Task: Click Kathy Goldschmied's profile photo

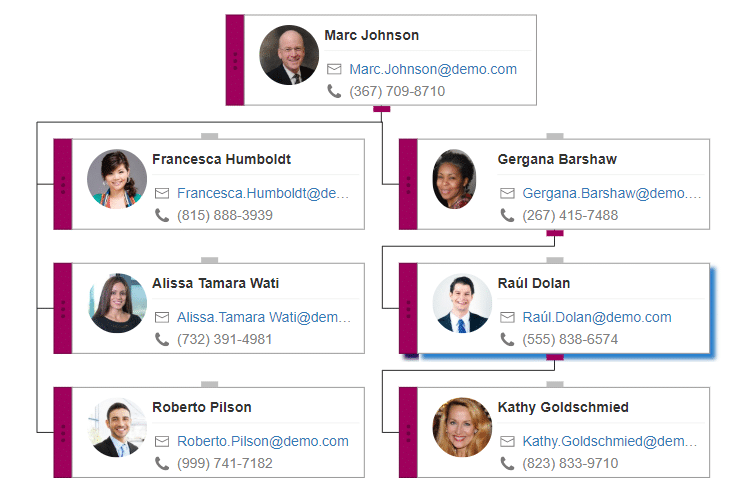Action: coord(462,427)
